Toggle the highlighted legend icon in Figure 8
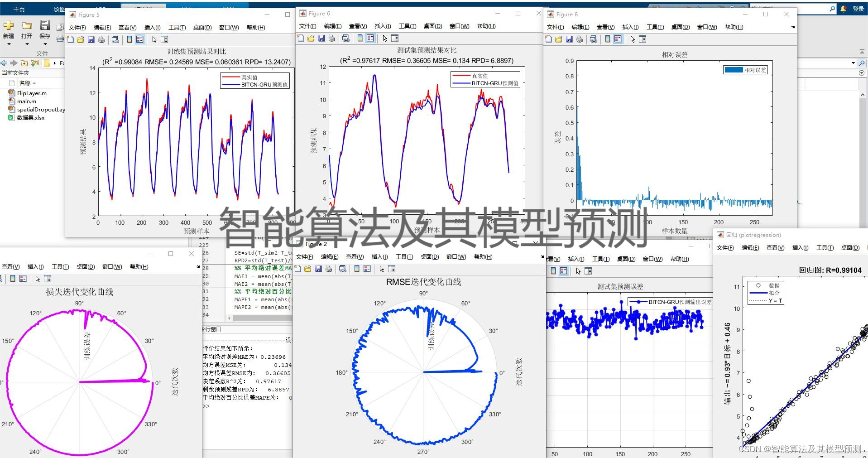 [618, 39]
